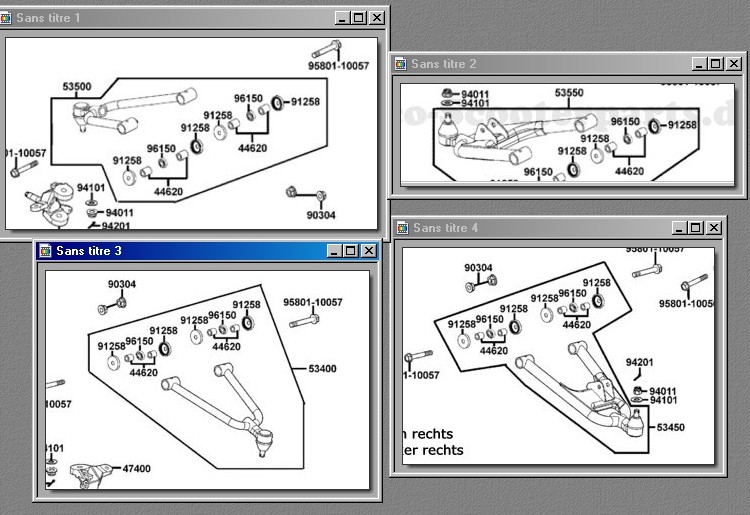Close the Sans titre 1 window
Viewport: 750px width, 515px height.
click(x=376, y=18)
